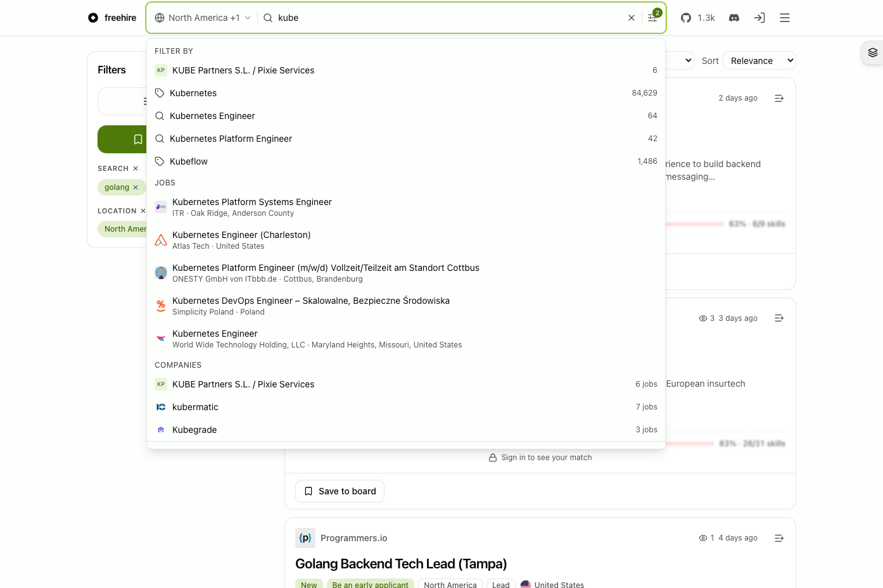The height and width of the screenshot is (588, 883).
Task: Click the layers icon at right edge
Action: (x=873, y=53)
